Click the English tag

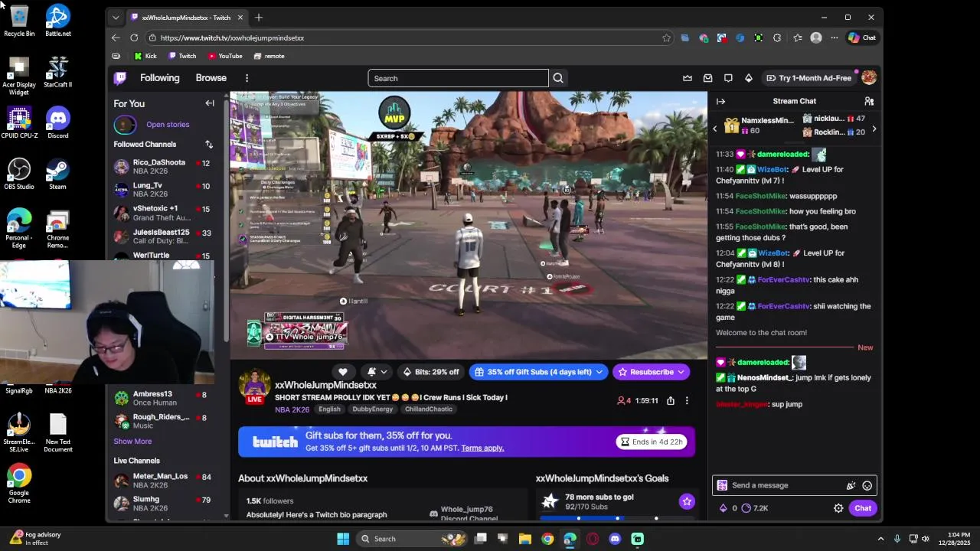(329, 409)
